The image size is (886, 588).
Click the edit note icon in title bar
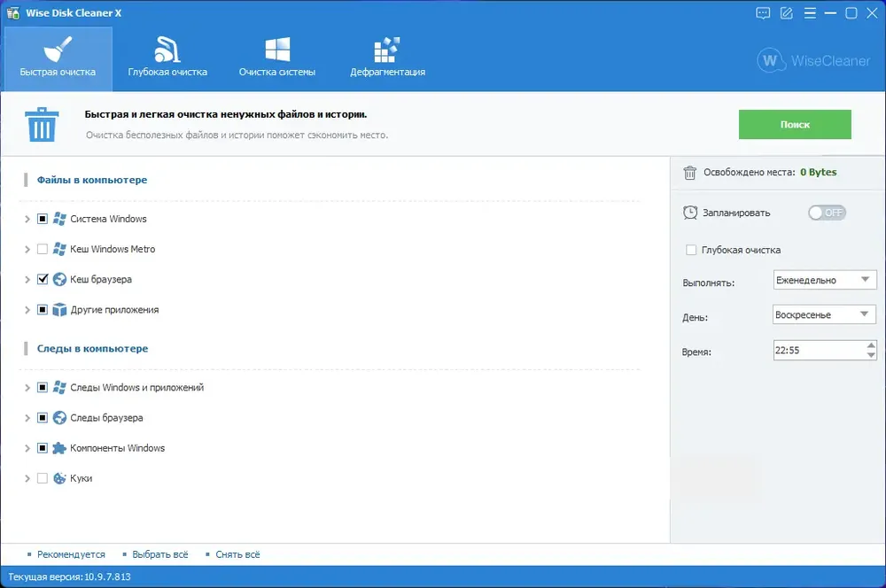[787, 13]
